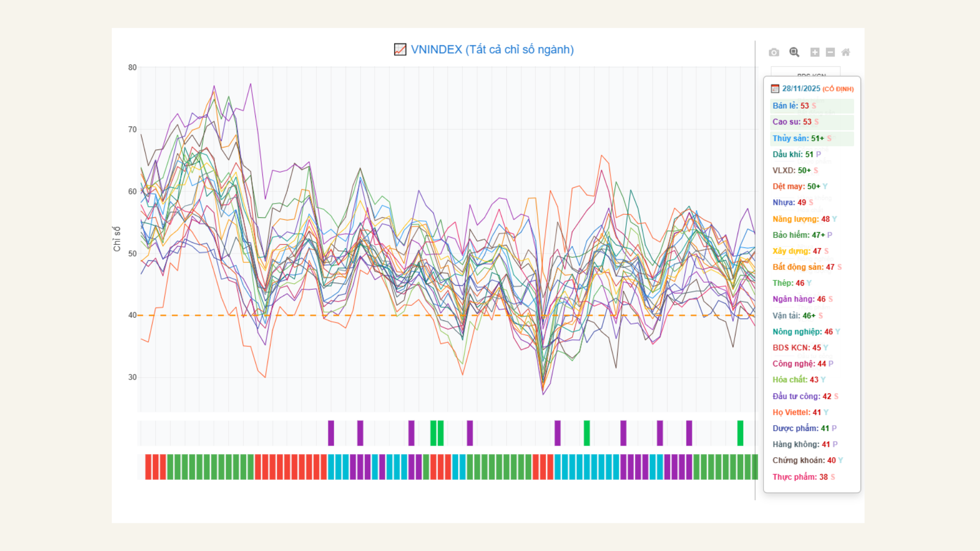Click calendar icon next to 28/11/2025
This screenshot has height=551, width=980.
click(775, 89)
